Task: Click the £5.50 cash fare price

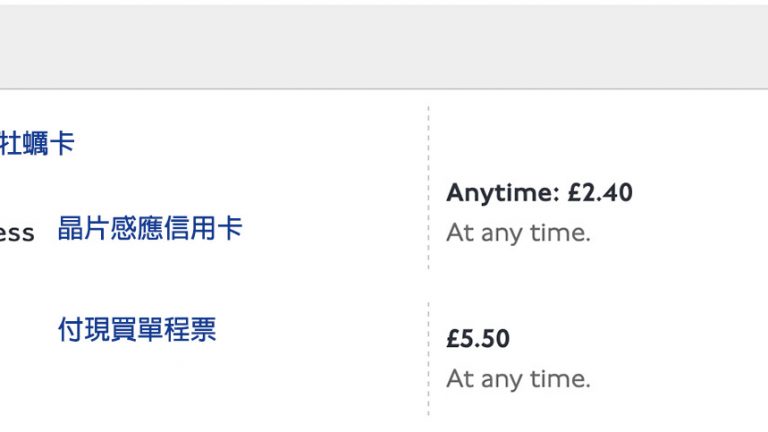Action: point(478,339)
